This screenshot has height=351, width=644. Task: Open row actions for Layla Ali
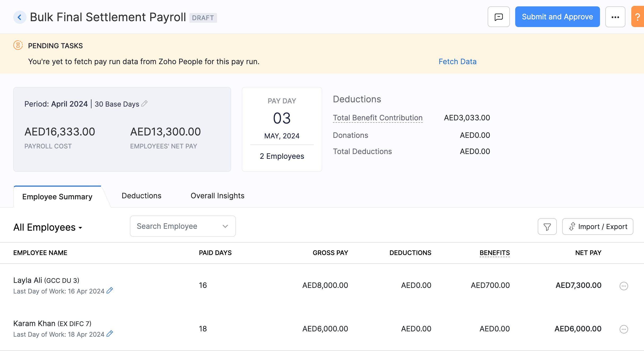[624, 286]
